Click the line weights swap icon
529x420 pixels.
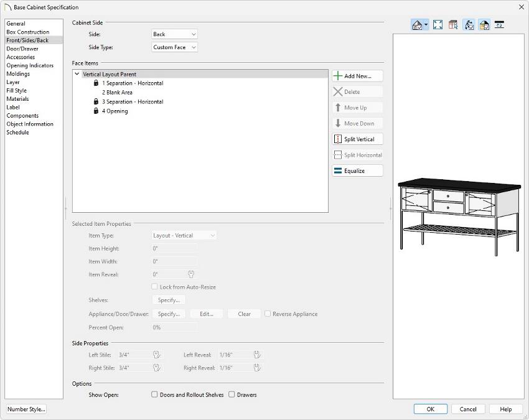tap(499, 25)
